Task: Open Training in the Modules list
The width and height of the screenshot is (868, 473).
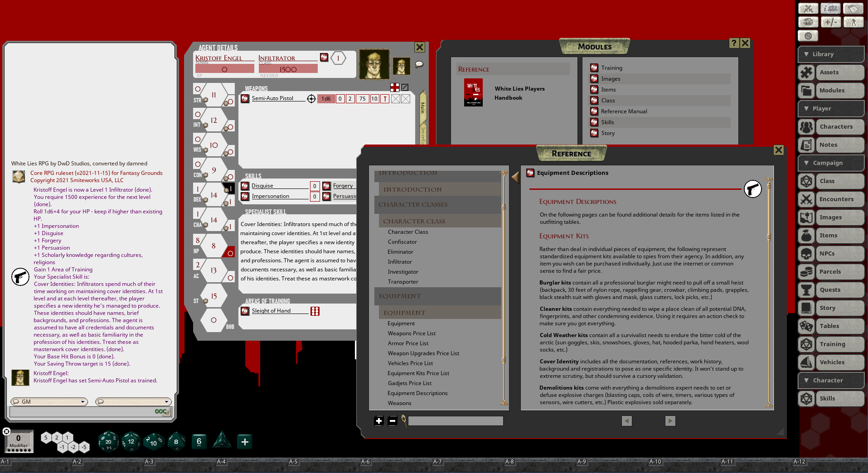Action: click(612, 68)
